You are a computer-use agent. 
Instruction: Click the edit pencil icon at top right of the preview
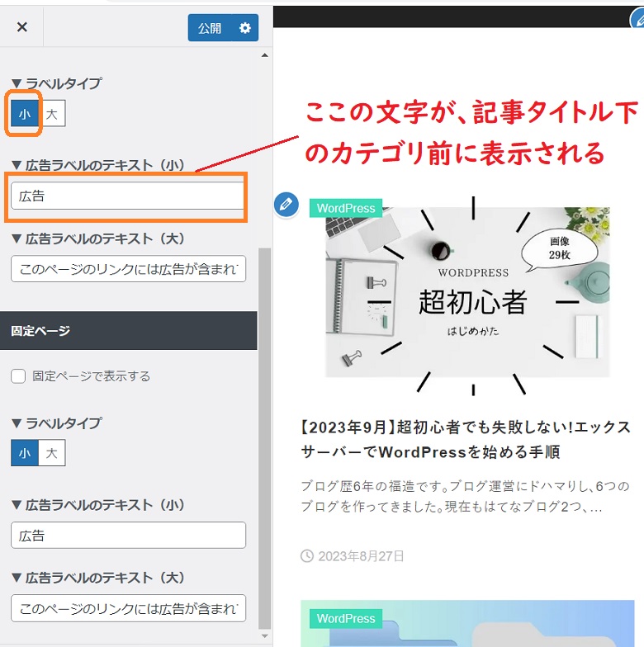coord(637,18)
